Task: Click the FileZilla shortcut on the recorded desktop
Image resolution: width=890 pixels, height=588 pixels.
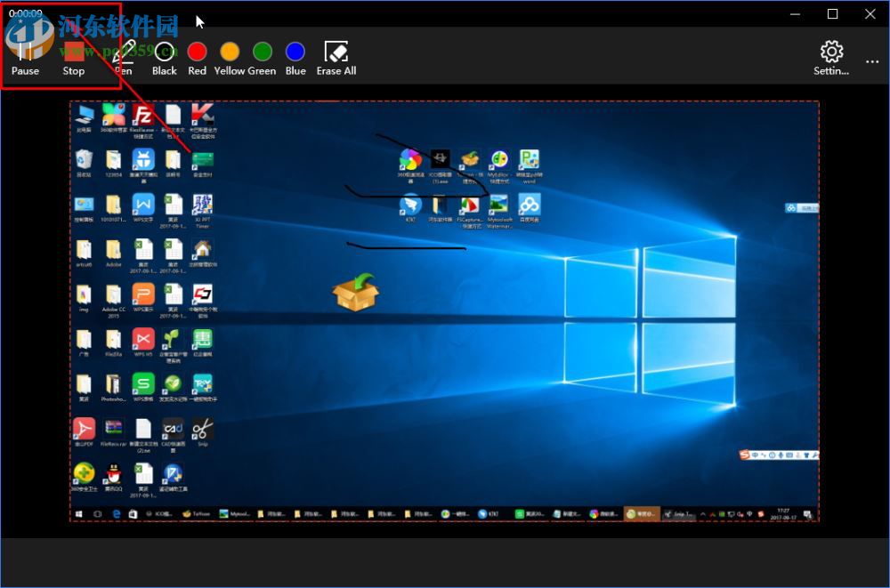Action: (x=143, y=120)
